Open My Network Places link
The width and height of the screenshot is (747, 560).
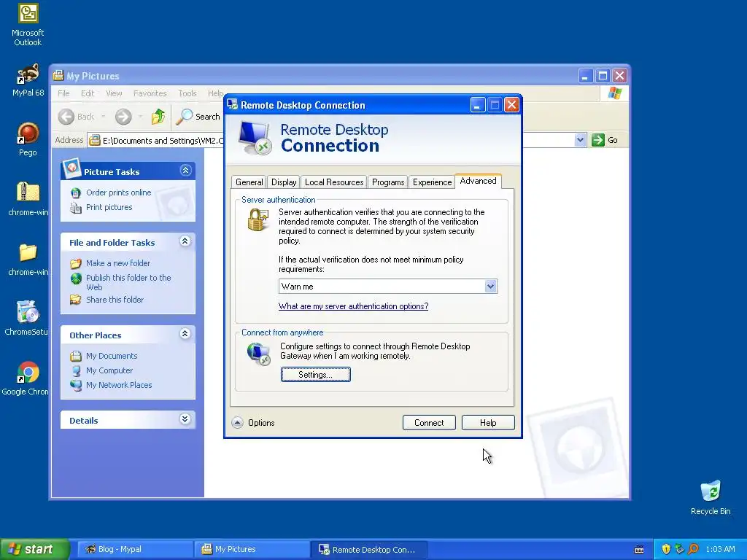click(x=119, y=385)
